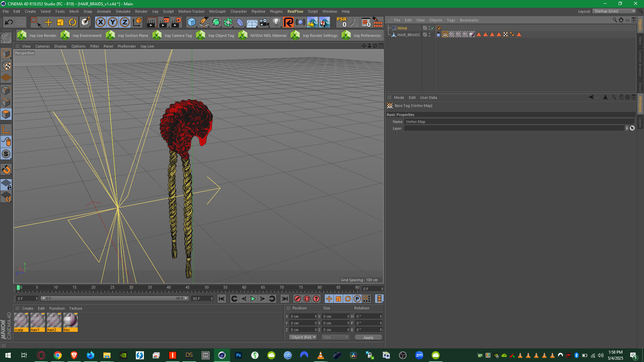Click the Vertex Map tag on HAIR_BRAIDS

click(445, 35)
